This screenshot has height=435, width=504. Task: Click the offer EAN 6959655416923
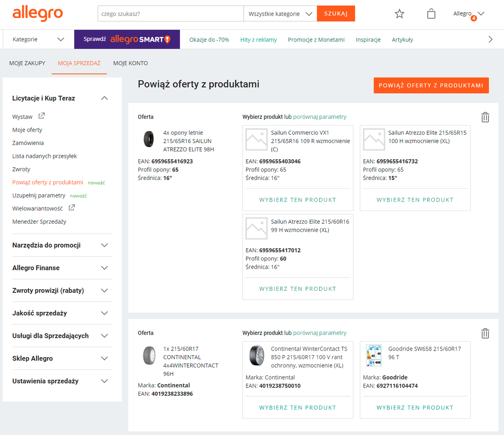click(172, 161)
